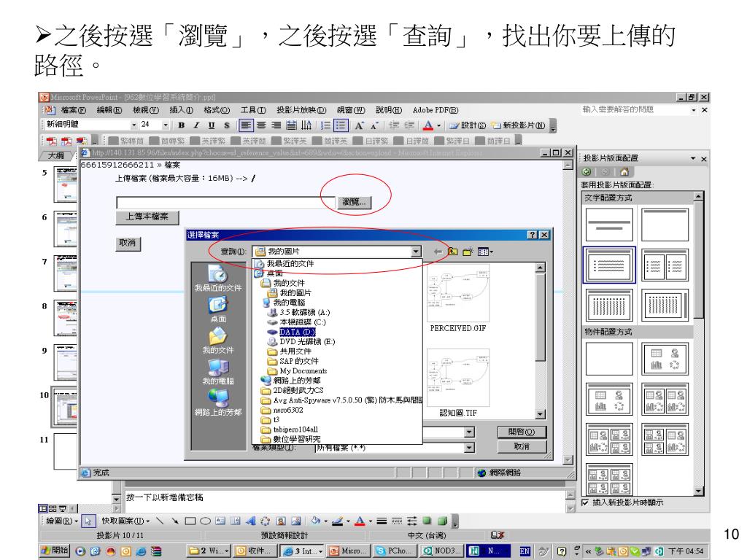Click the Browse button beside the upload field

coord(355,202)
